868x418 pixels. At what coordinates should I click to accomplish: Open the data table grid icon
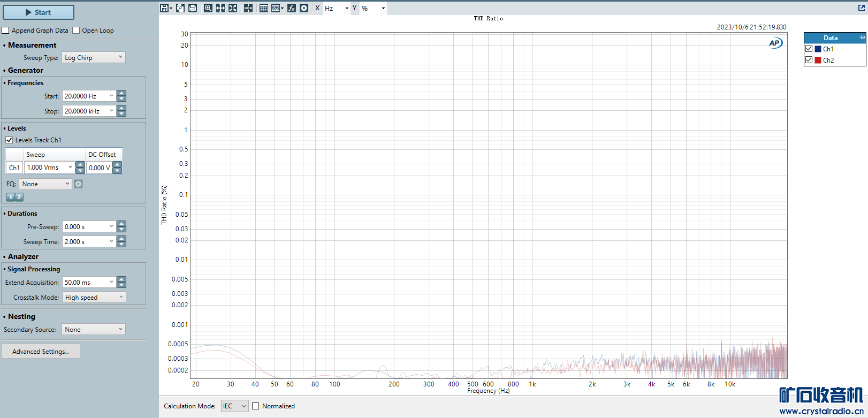(264, 8)
